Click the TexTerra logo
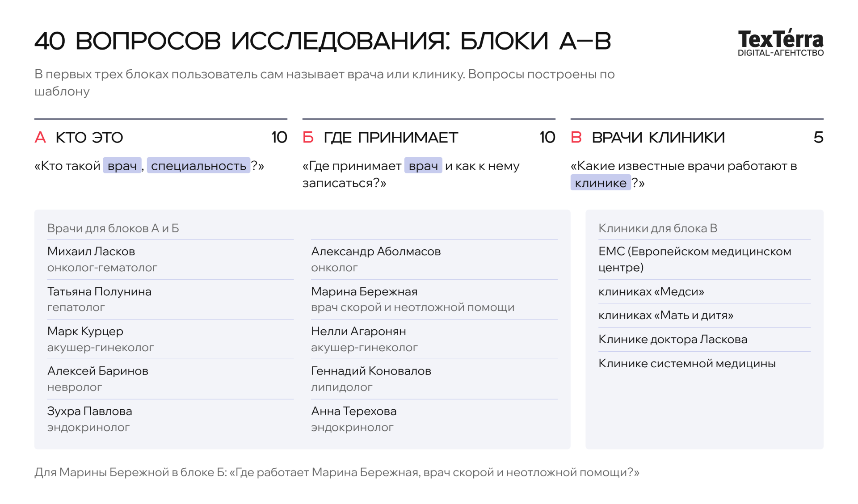The image size is (858, 504). click(x=780, y=42)
